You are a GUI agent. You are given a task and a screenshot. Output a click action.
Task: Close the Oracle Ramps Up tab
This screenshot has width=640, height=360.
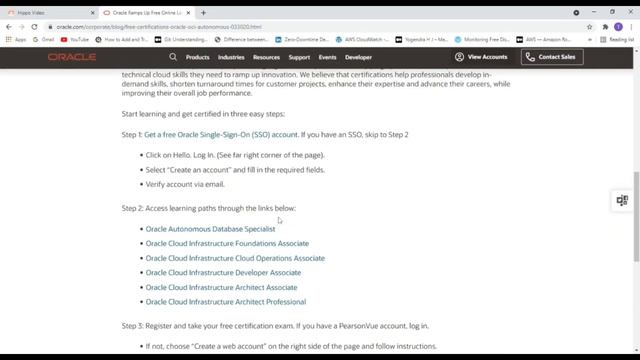[188, 13]
